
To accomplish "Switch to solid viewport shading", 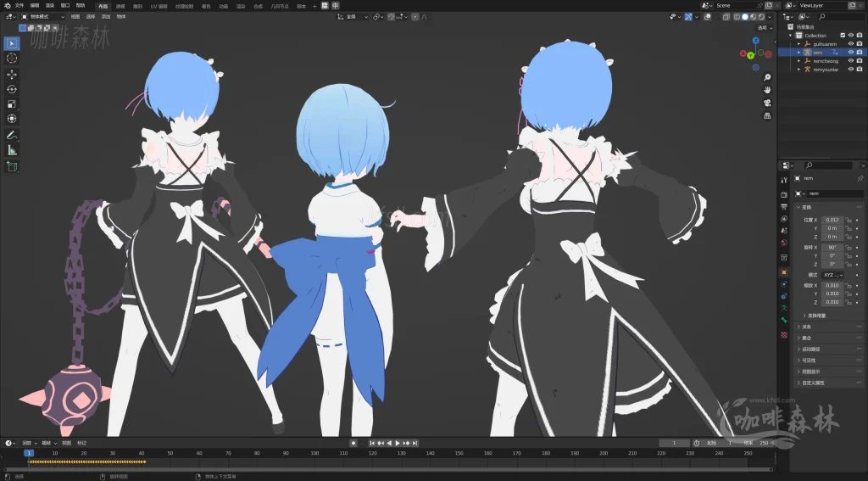I will coord(745,17).
